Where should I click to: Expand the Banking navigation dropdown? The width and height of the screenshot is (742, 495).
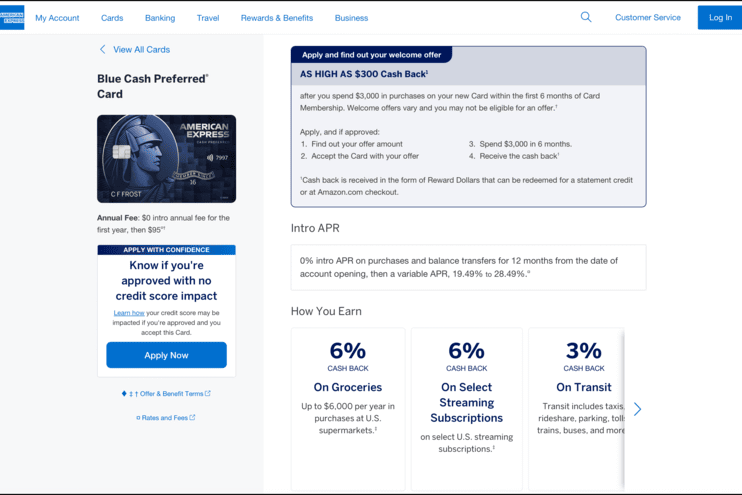tap(160, 18)
